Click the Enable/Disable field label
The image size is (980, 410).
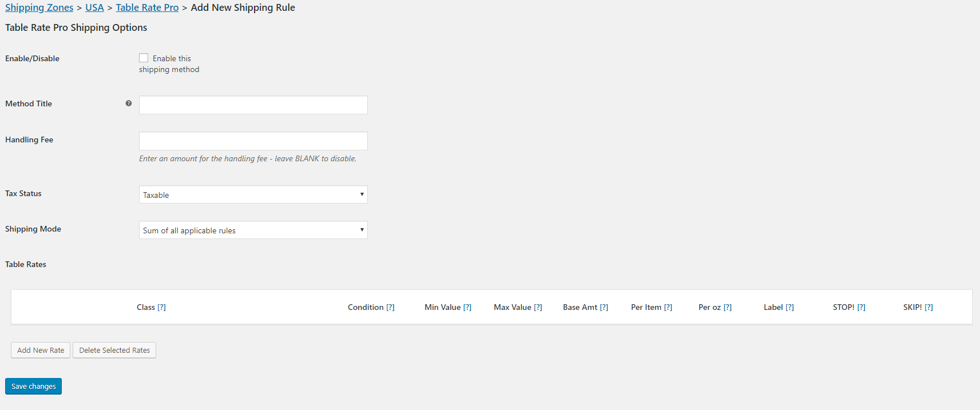32,58
